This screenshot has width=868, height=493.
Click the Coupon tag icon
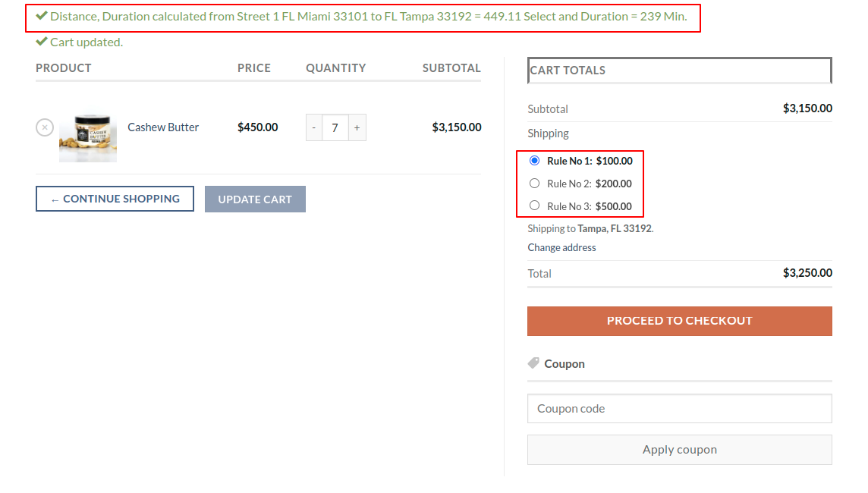tap(533, 363)
